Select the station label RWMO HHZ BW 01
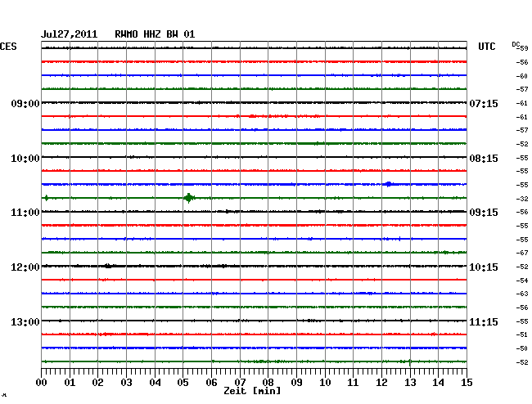This screenshot has height=404, width=532. (155, 34)
